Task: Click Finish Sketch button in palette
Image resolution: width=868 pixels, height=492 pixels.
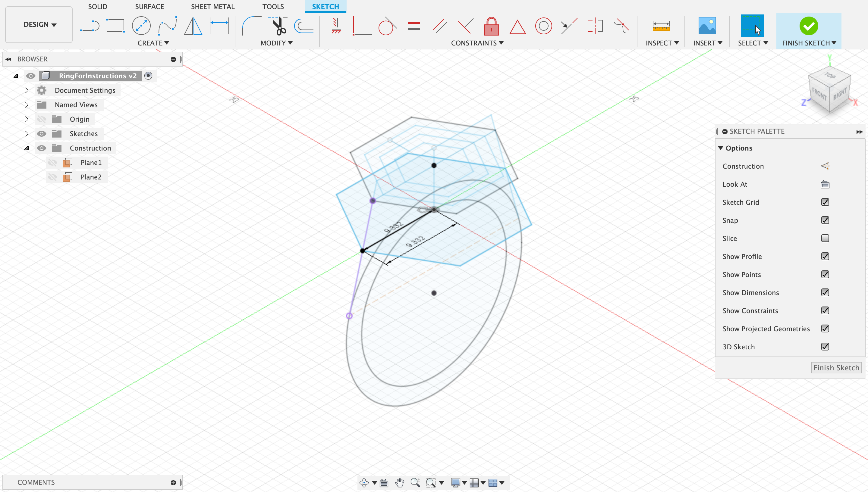Action: click(836, 367)
